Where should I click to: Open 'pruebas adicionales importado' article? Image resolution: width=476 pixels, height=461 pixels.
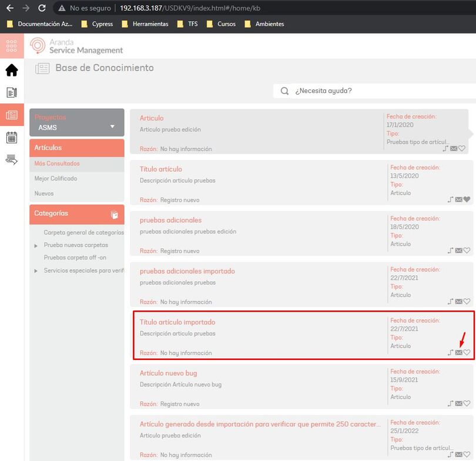187,271
